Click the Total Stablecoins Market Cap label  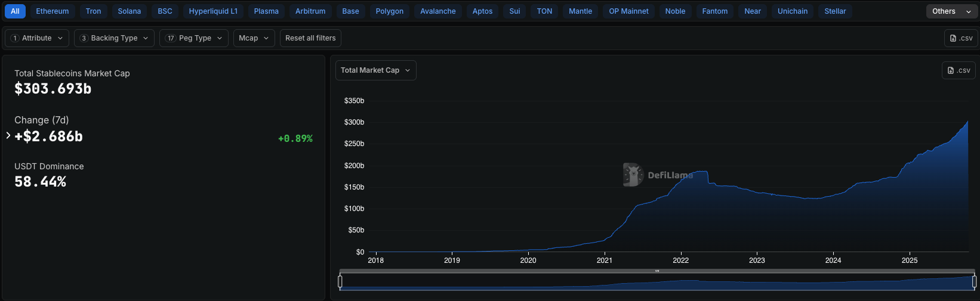point(72,73)
